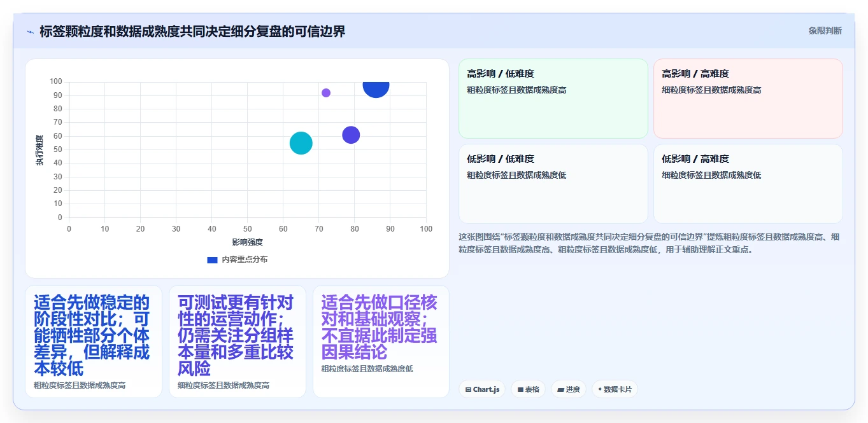Select the card starting 适合先做口径核对和基础观察

(381, 342)
